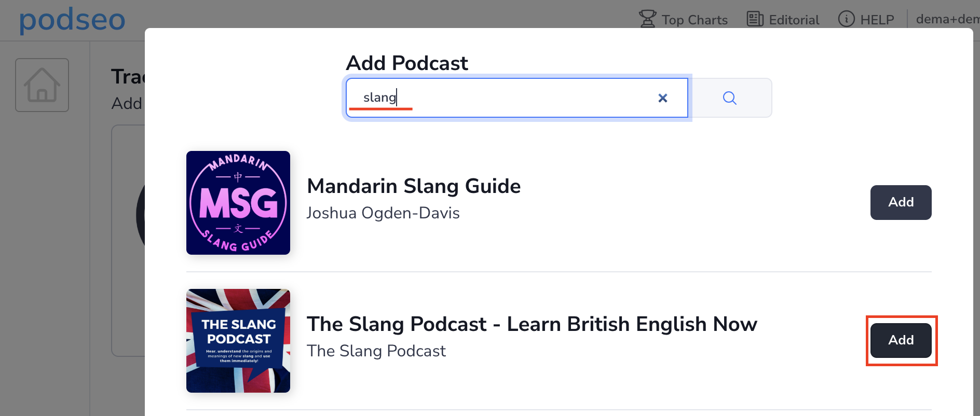Open the HELP text link
The width and height of the screenshot is (980, 416).
tap(877, 20)
